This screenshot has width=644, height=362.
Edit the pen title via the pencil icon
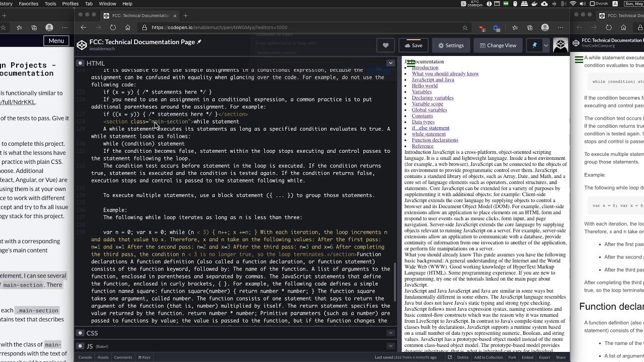point(199,42)
